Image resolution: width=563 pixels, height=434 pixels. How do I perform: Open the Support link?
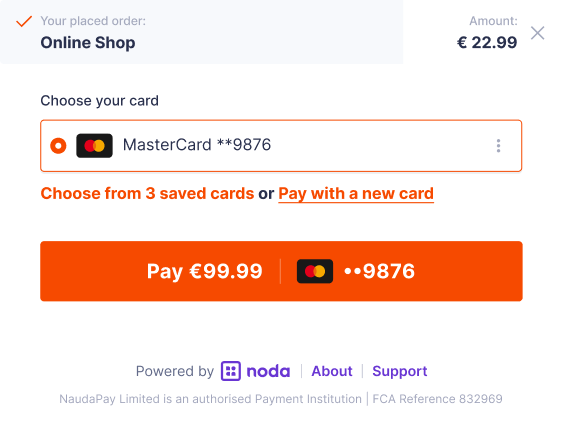click(x=400, y=372)
